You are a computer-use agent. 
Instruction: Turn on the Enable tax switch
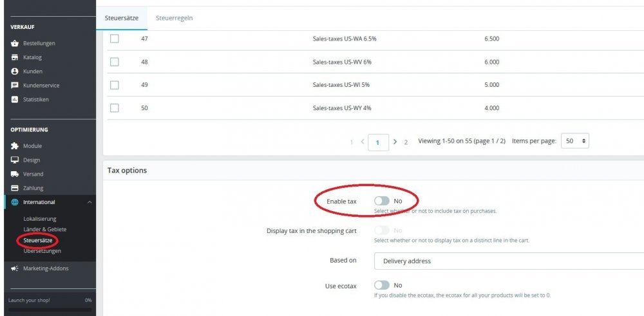381,201
